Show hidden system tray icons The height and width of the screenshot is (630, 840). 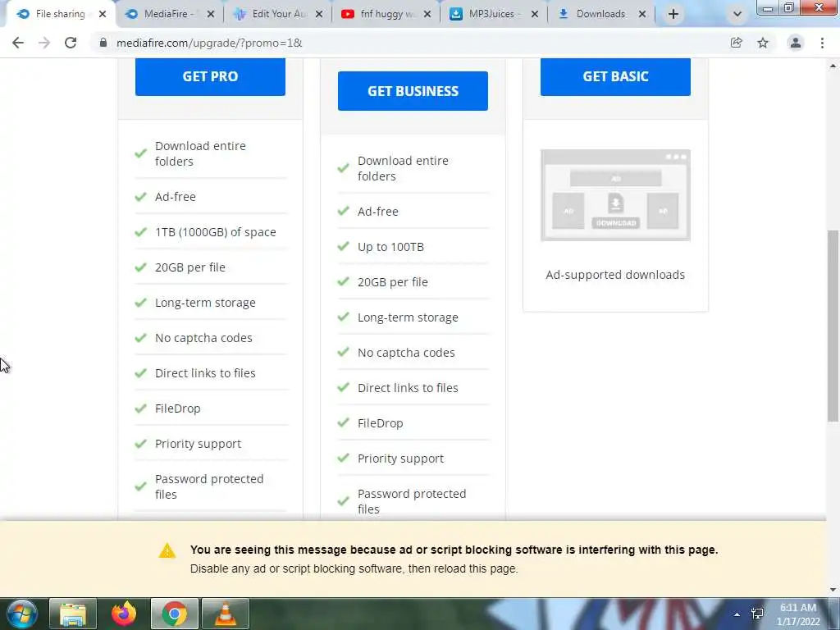737,614
